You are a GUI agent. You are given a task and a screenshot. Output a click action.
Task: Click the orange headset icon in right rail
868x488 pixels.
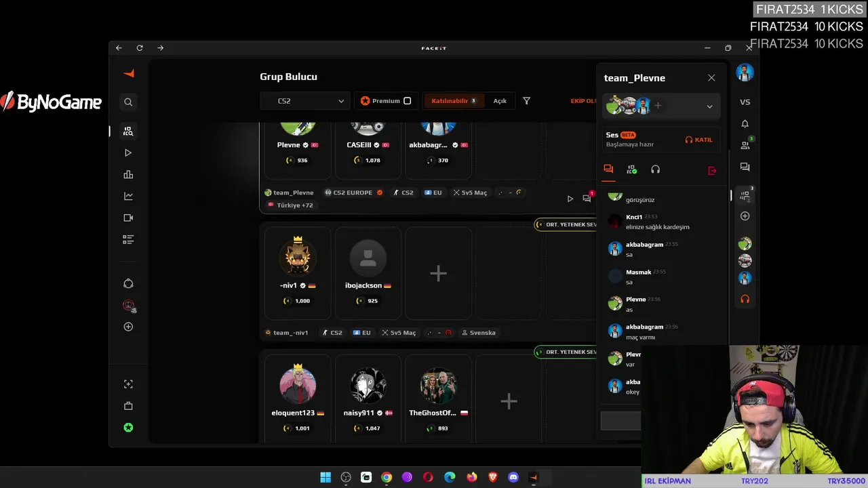click(x=745, y=299)
